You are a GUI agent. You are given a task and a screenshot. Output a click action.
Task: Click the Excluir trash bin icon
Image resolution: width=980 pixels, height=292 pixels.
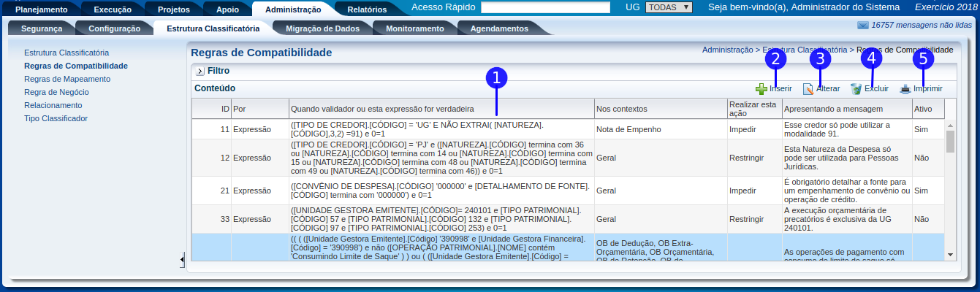click(856, 89)
